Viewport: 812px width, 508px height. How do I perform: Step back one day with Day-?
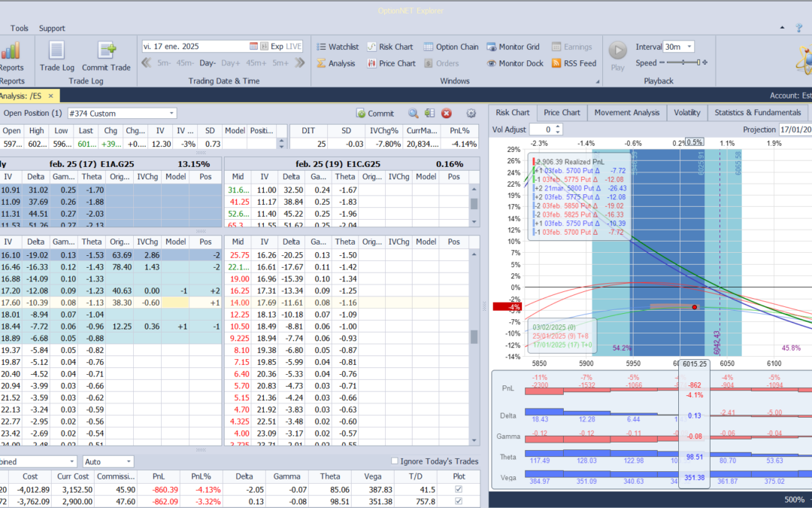pyautogui.click(x=208, y=62)
